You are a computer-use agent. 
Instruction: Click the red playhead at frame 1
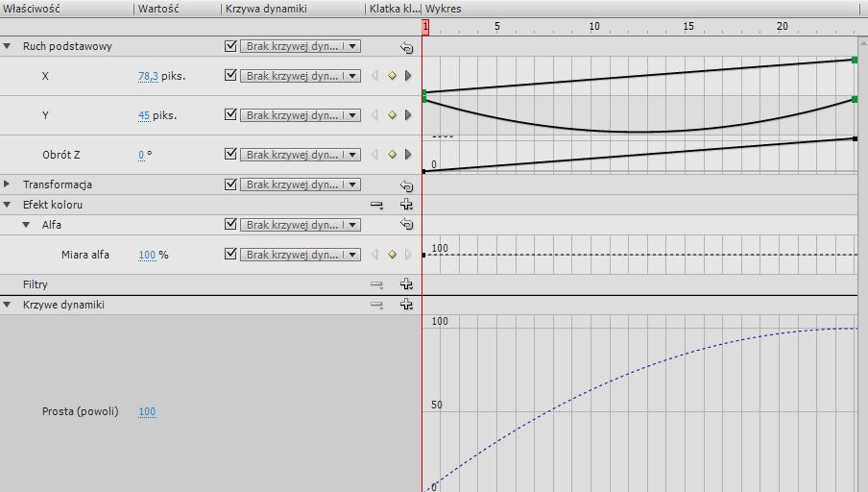(x=425, y=27)
